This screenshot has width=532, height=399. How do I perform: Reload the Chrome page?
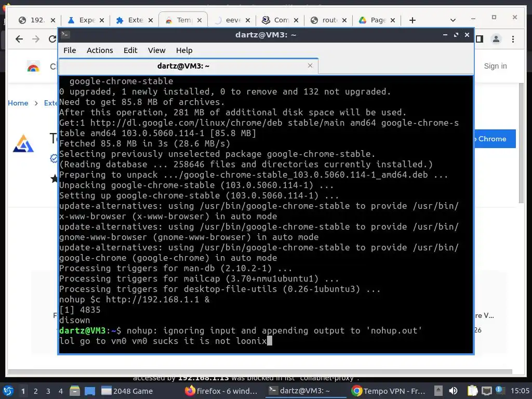tap(52, 39)
